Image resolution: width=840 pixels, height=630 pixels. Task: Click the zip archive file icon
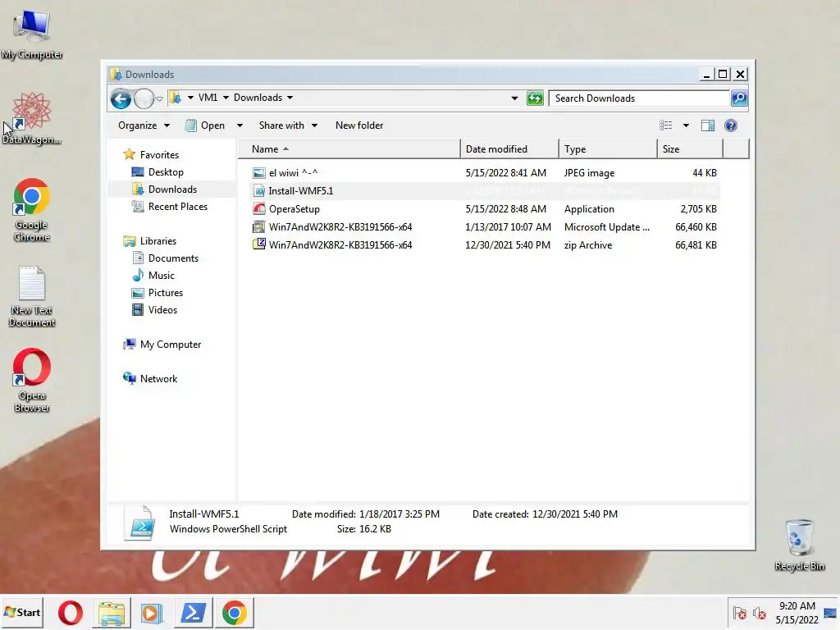259,244
